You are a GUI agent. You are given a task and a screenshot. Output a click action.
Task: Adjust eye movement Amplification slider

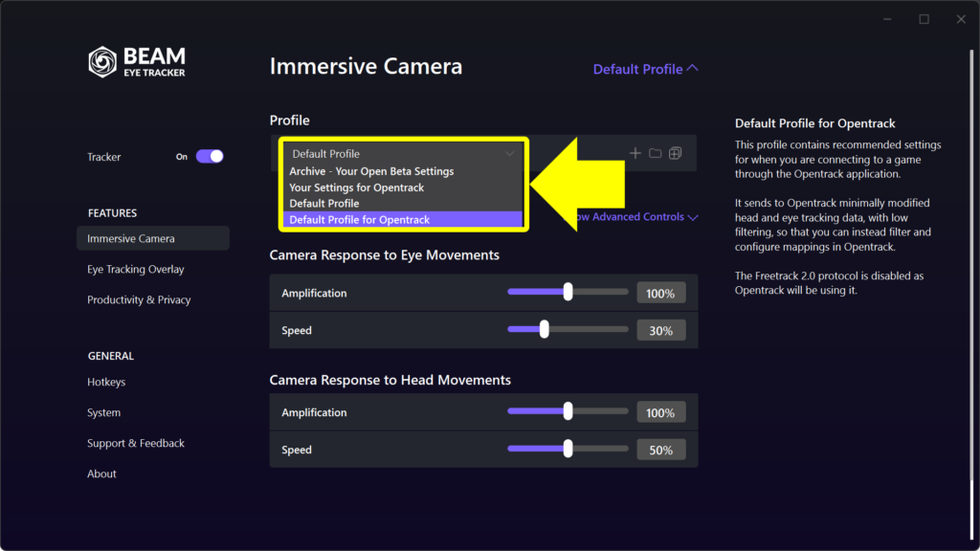click(x=568, y=292)
